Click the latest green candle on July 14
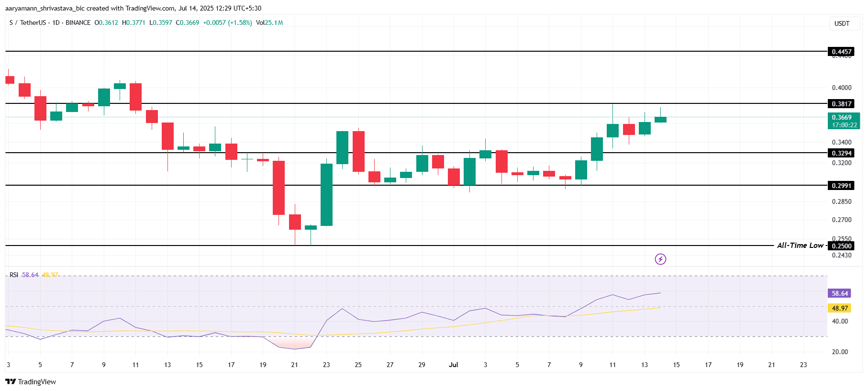The width and height of the screenshot is (868, 391). click(x=660, y=120)
